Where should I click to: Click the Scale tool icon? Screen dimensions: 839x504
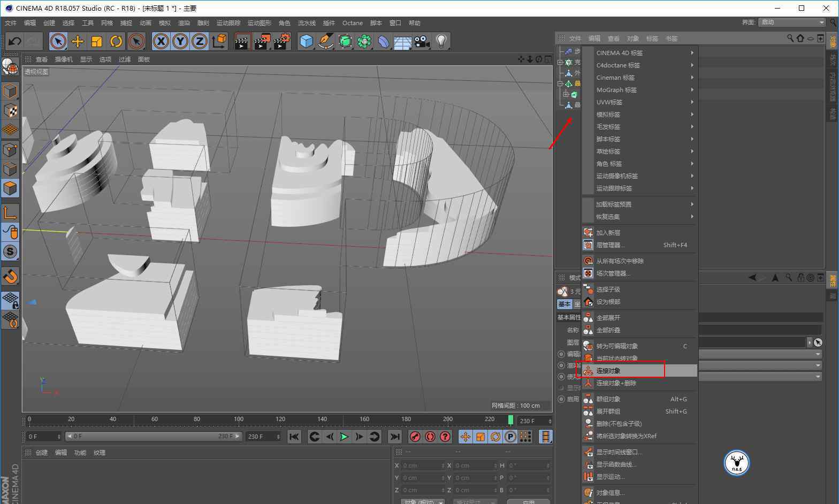coord(97,41)
